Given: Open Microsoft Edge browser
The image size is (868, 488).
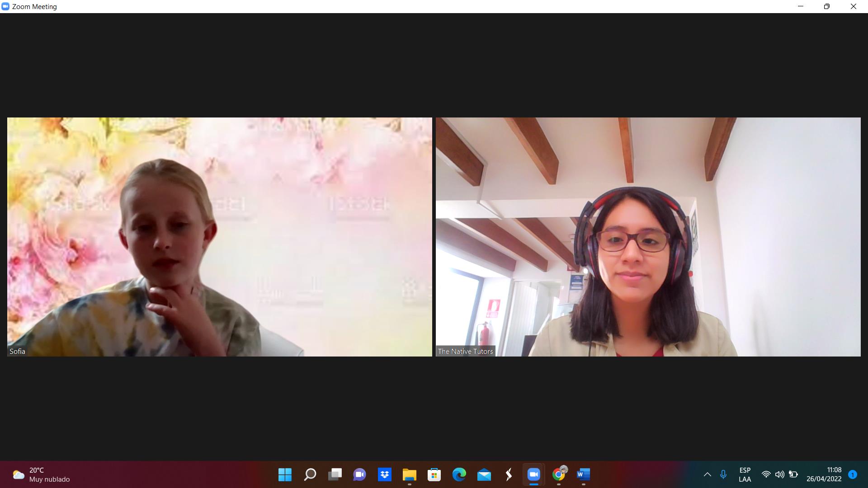Looking at the screenshot, I should click(x=459, y=474).
